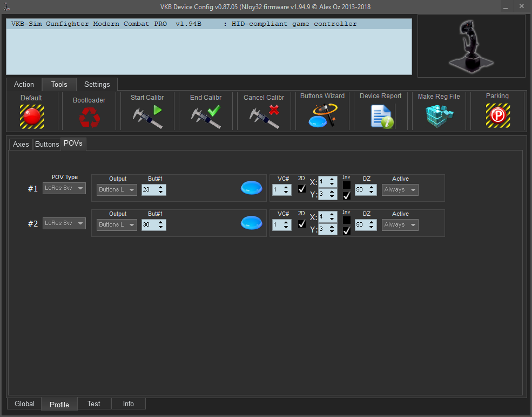The width and height of the screenshot is (532, 417).
Task: Toggle the 2D checkbox for POV #2
Action: 301,224
